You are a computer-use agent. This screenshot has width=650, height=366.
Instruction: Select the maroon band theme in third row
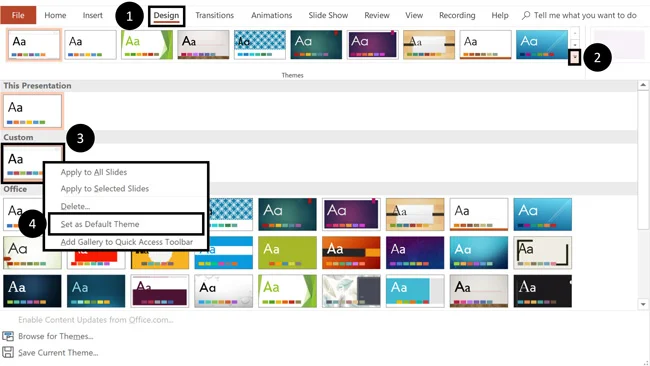coord(160,291)
